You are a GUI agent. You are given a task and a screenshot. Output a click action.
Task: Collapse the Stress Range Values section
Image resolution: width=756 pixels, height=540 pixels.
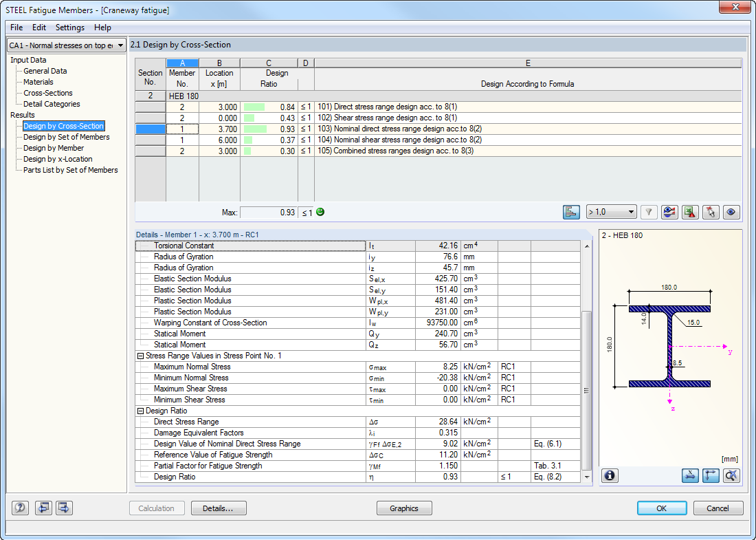point(140,356)
